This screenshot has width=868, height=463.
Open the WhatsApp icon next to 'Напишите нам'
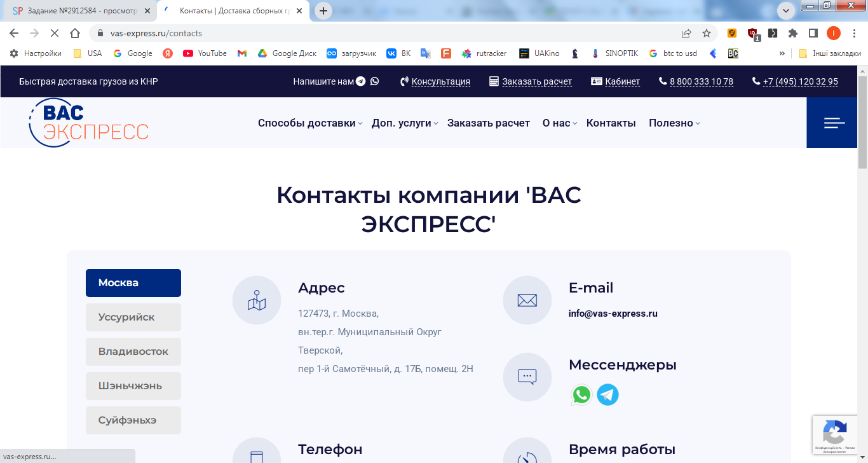click(375, 81)
